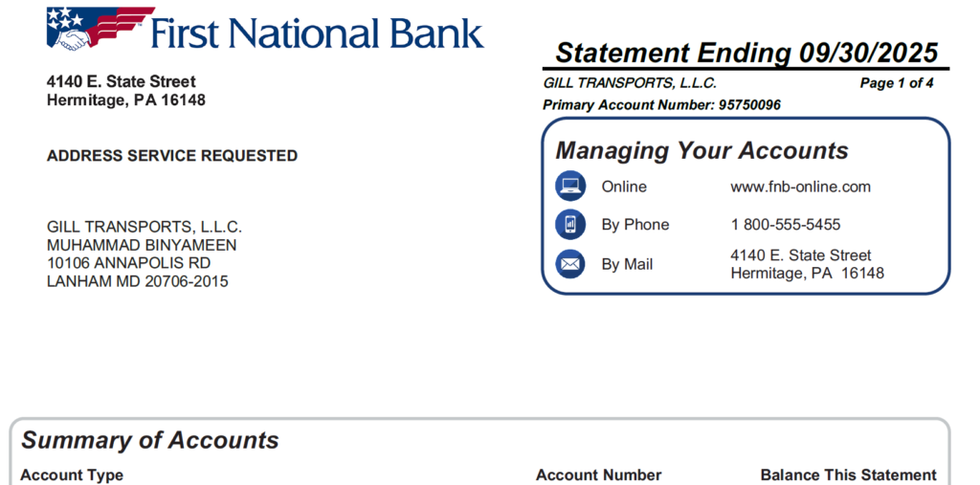The width and height of the screenshot is (980, 485).
Task: Click the LANHAM MD 20706-2015 line
Action: pos(138,281)
